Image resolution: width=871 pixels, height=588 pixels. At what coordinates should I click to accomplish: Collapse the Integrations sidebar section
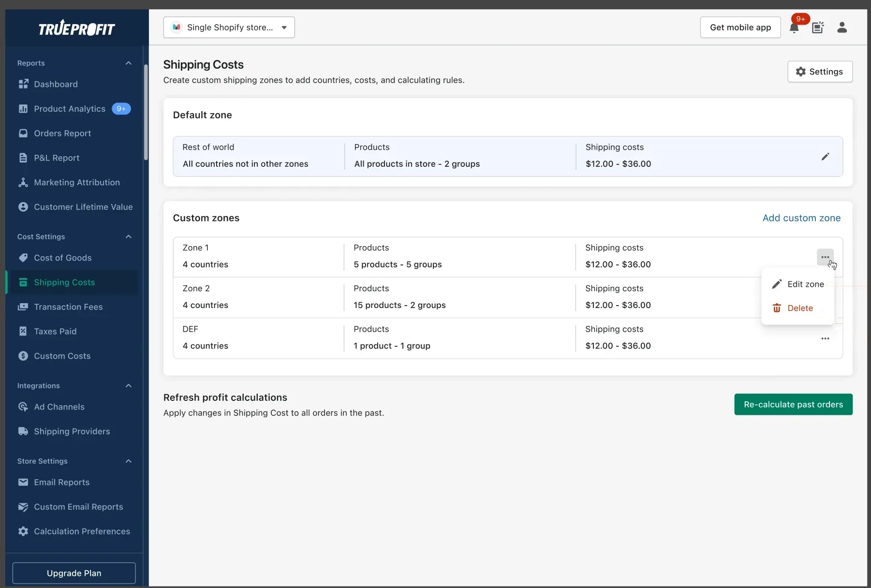tap(129, 385)
